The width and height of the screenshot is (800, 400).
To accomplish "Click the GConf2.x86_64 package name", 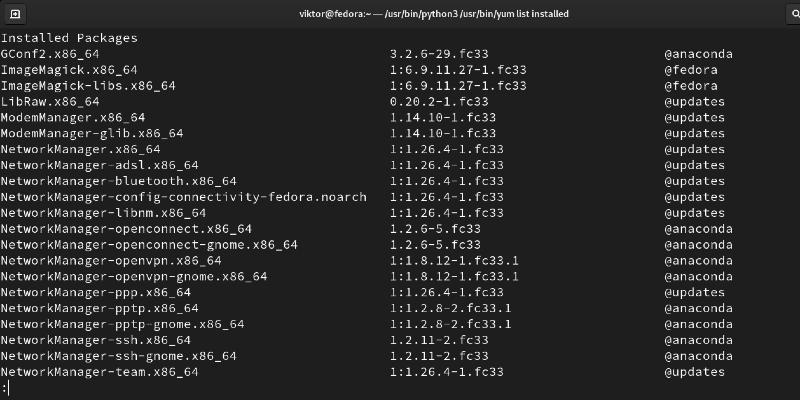I will (x=49, y=54).
